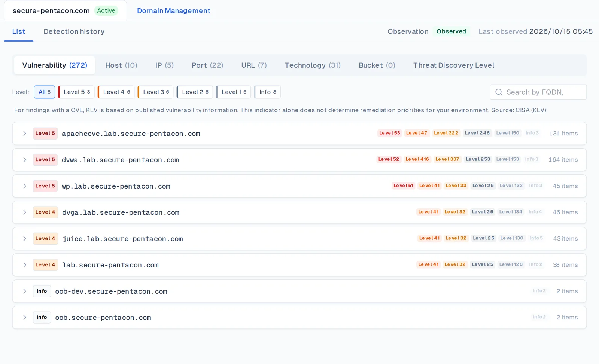Click the Info 4 badge in dvga row

point(535,212)
